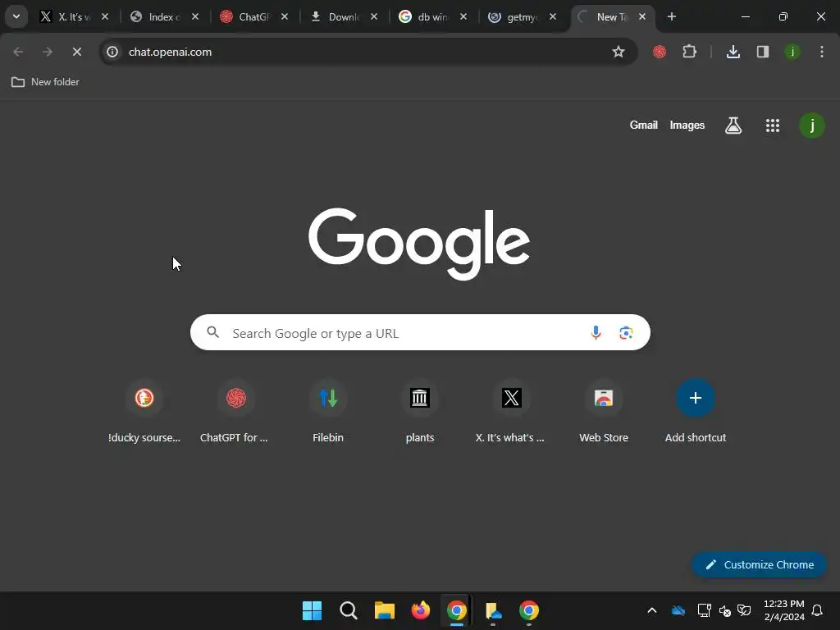
Task: Open OneDrive tray icon
Action: pos(678,610)
